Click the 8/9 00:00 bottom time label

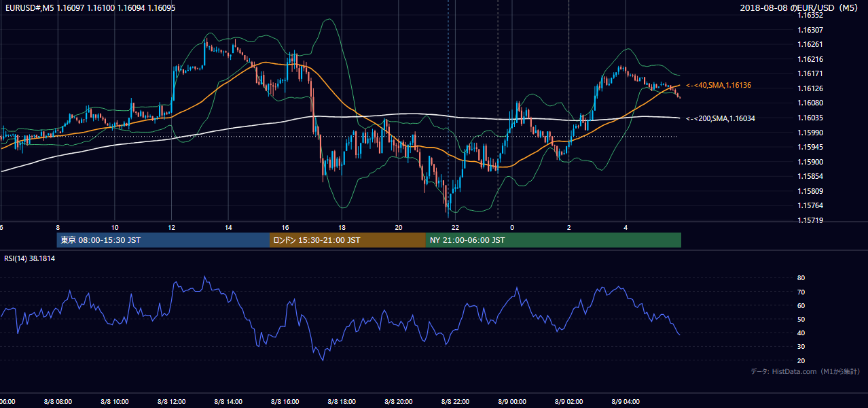512,401
